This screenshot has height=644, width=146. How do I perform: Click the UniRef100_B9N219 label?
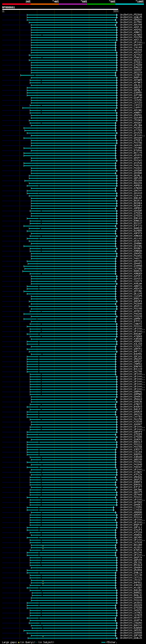(131, 67)
